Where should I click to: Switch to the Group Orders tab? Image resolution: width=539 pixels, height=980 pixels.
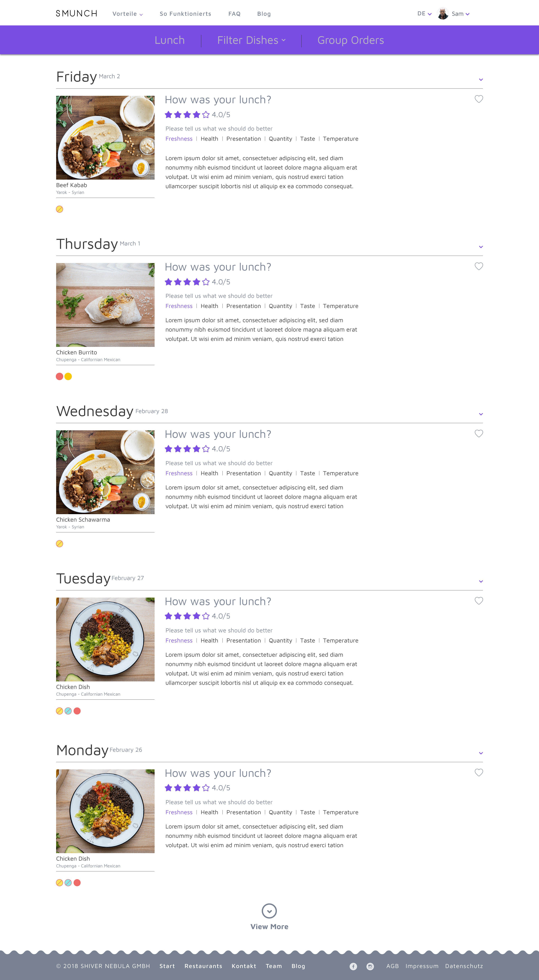click(x=351, y=40)
